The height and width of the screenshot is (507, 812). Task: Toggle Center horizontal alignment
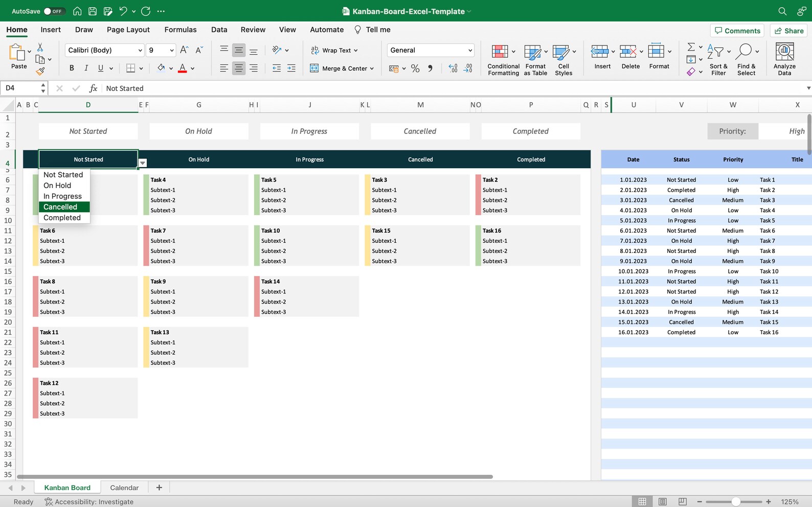point(239,68)
